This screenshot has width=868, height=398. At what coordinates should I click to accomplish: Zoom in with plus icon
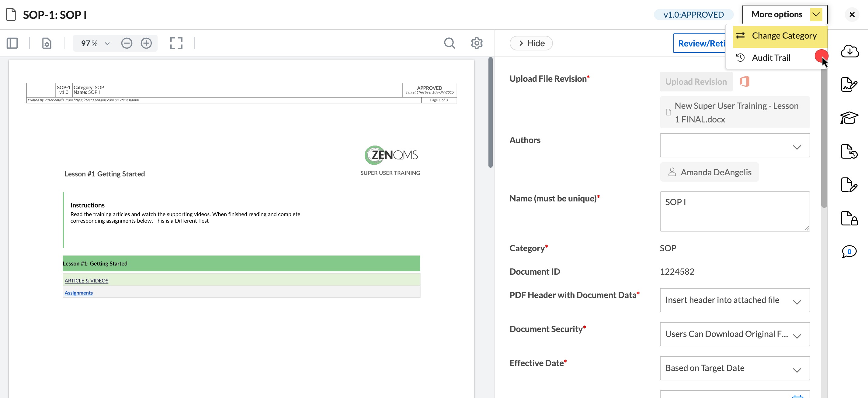146,43
